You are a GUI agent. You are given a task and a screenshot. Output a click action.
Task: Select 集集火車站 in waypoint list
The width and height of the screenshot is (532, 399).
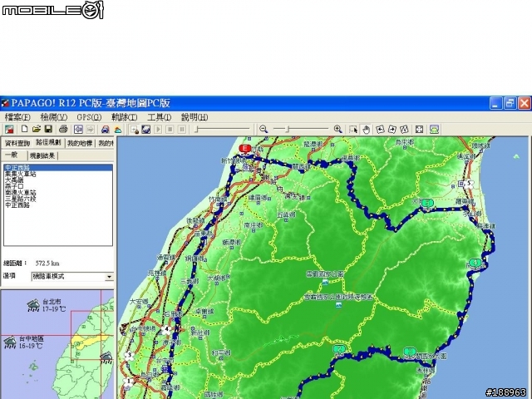coord(20,174)
